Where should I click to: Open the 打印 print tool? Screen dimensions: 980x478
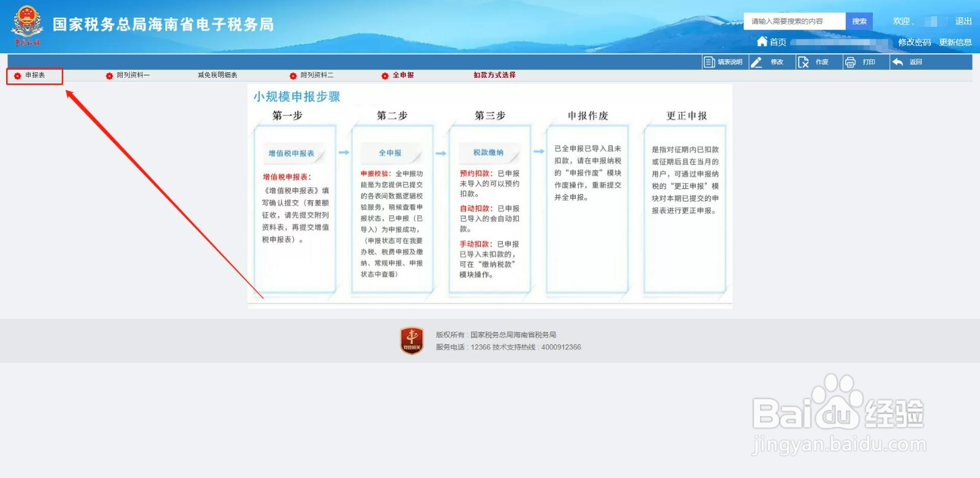pos(860,62)
